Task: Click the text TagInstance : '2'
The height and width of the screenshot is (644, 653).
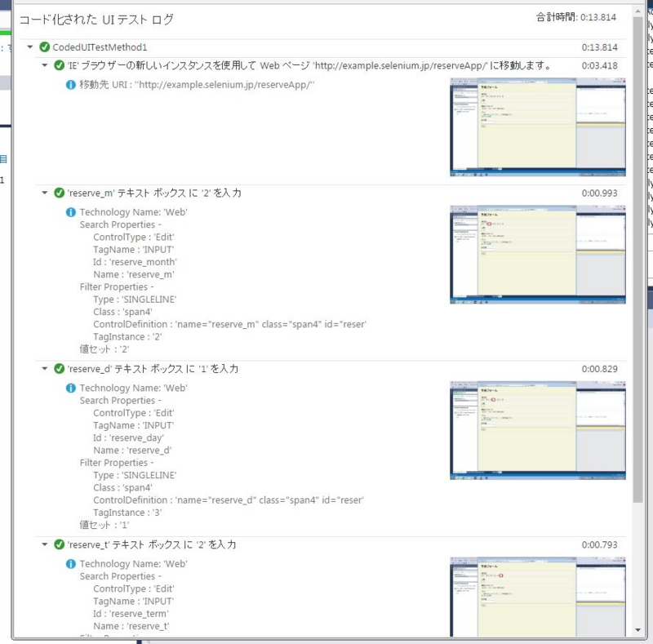Action: [127, 336]
